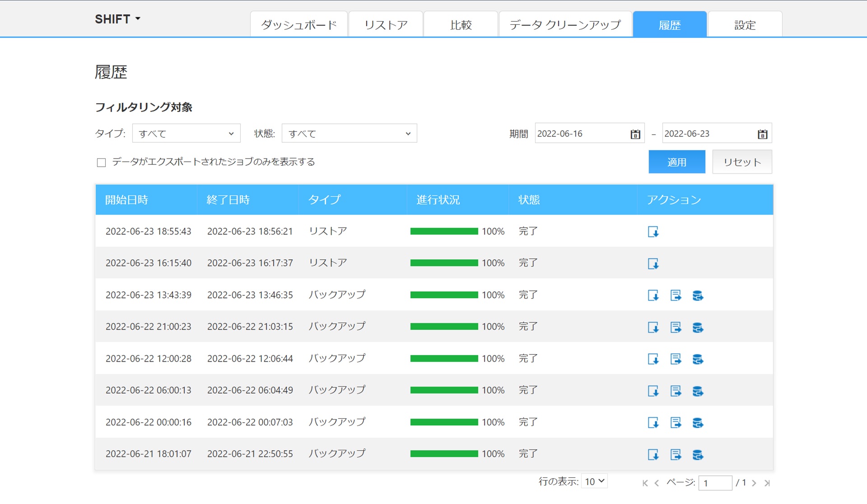Viewport: 867px width, 504px height.
Task: Download log for backup started 2022-06-23 13:43:39
Action: (653, 295)
